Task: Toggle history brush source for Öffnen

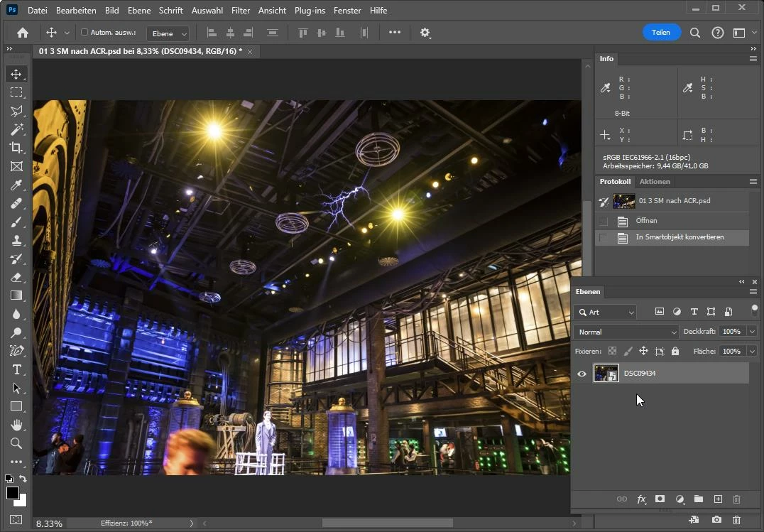Action: 604,221
